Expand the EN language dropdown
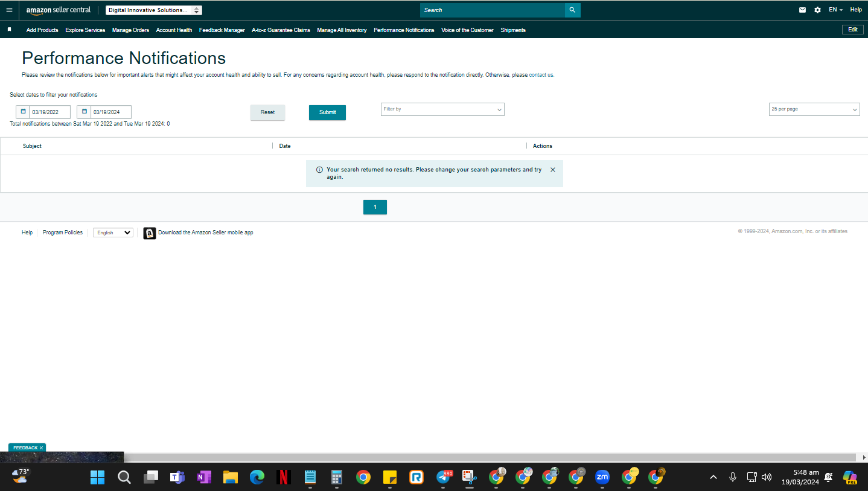 [x=835, y=10]
